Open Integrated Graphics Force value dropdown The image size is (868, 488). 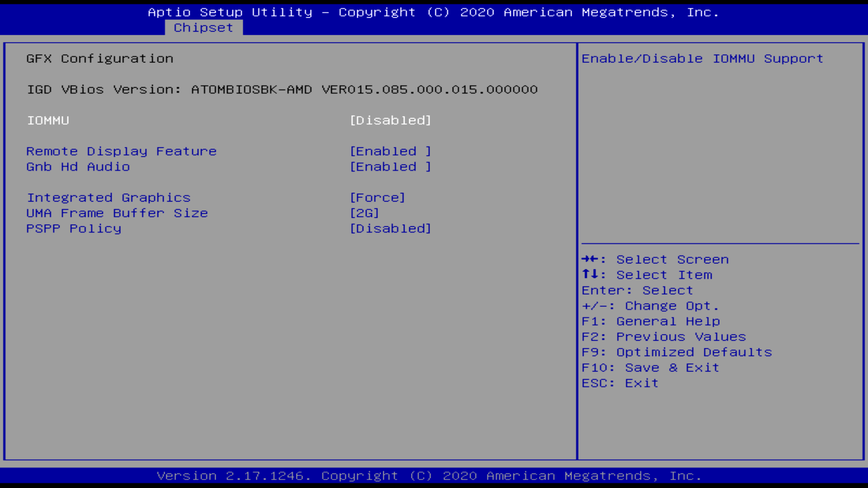tap(377, 197)
